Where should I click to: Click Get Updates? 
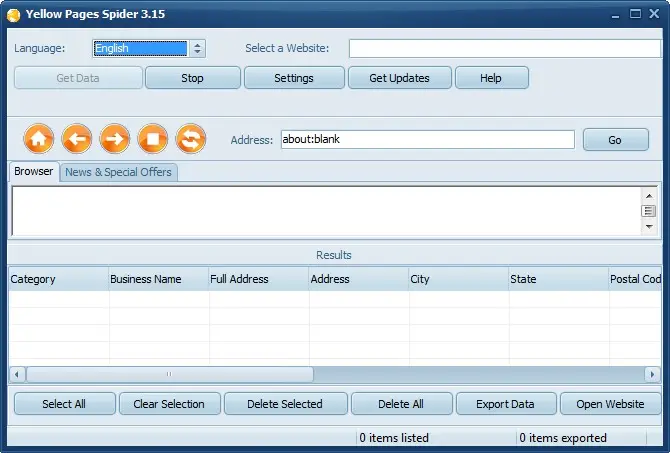click(x=400, y=78)
